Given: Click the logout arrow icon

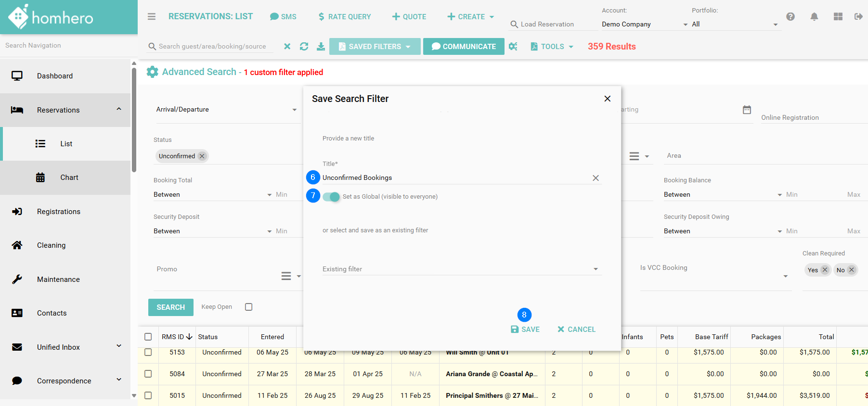Looking at the screenshot, I should point(858,17).
